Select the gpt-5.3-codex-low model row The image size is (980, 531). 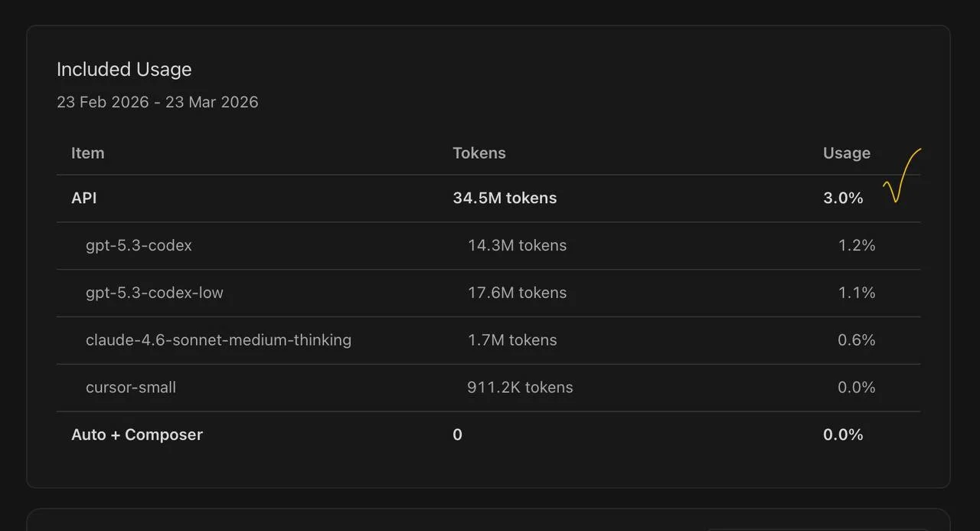click(154, 293)
